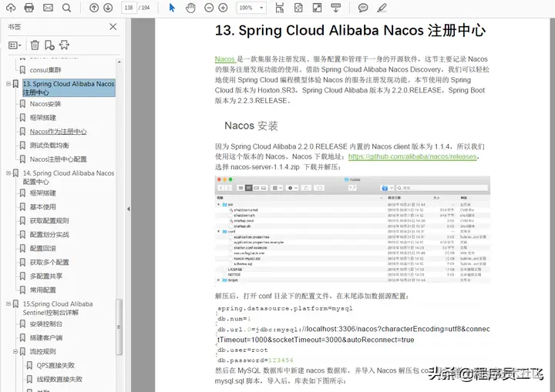Viewport: 555px width, 392px height.
Task: Click the Nacos 安装 section heading
Action: [x=251, y=126]
